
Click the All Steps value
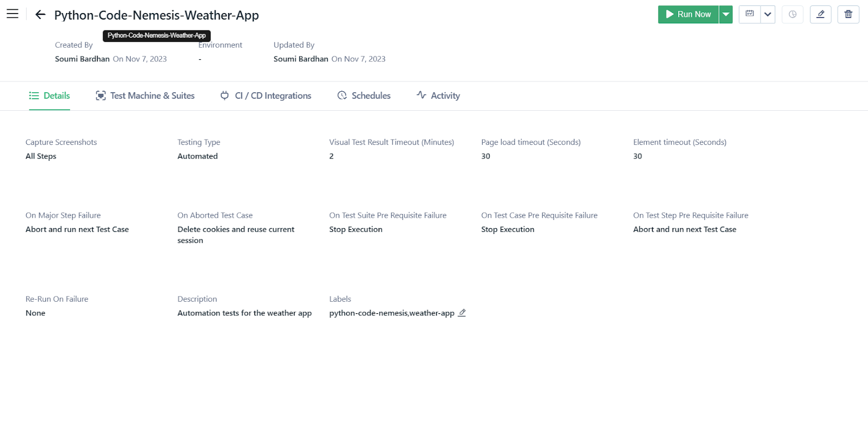[x=41, y=156]
